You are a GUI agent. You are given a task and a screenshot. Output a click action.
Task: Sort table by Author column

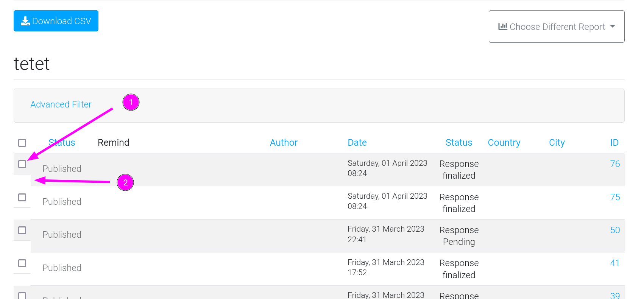point(284,143)
